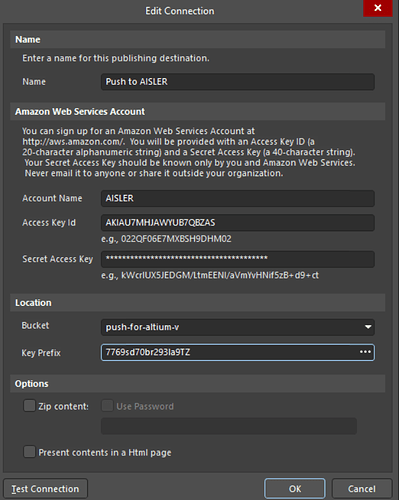Image resolution: width=399 pixels, height=500 pixels.
Task: Click the Name section header
Action: (x=198, y=39)
